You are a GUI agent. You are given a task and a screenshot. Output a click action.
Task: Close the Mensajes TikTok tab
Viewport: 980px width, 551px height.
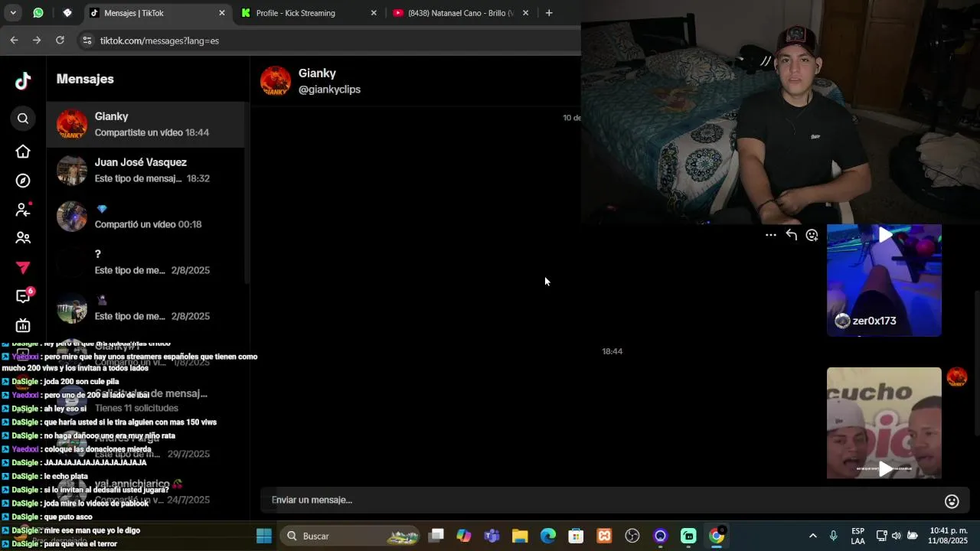tap(222, 13)
